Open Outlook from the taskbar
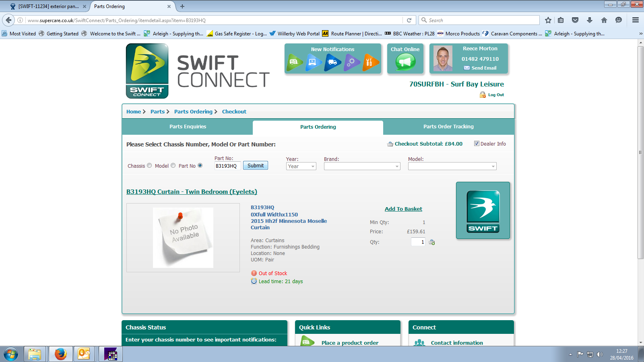This screenshot has height=362, width=644. pos(84,354)
